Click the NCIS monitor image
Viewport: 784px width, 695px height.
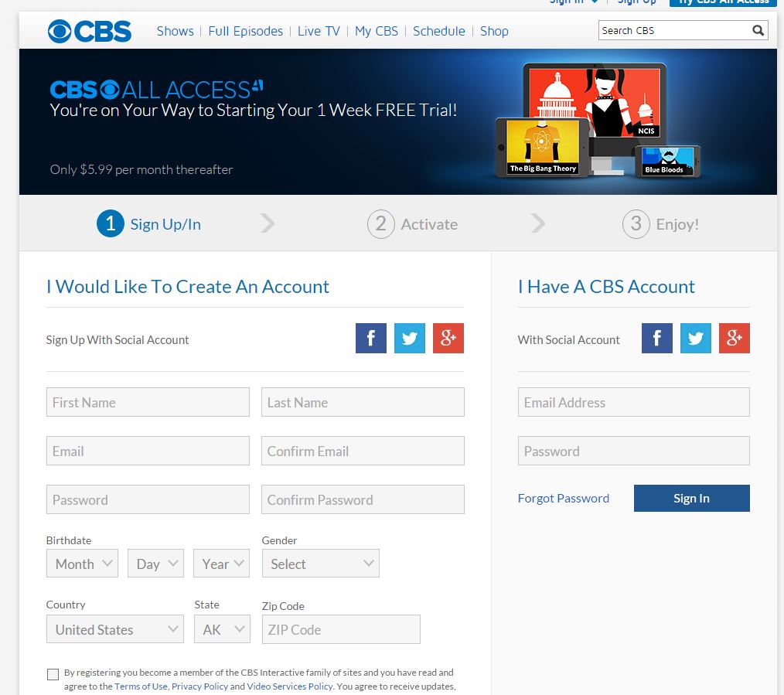[595, 103]
